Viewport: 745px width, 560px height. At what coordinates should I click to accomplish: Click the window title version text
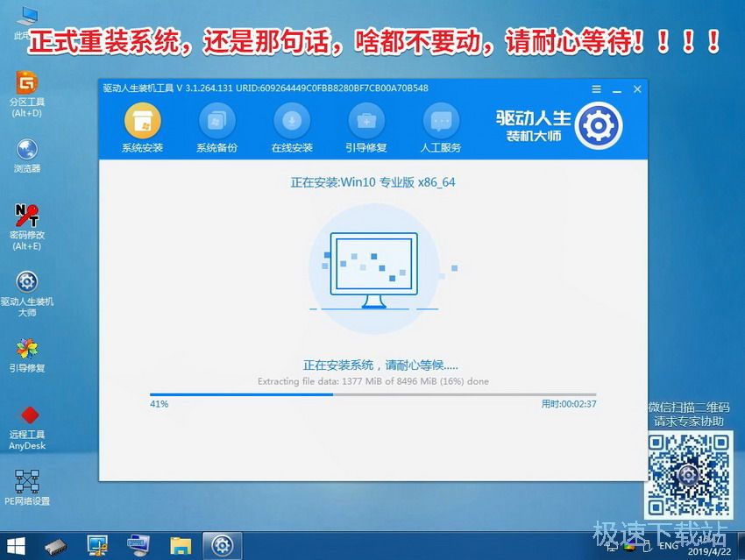[x=266, y=89]
